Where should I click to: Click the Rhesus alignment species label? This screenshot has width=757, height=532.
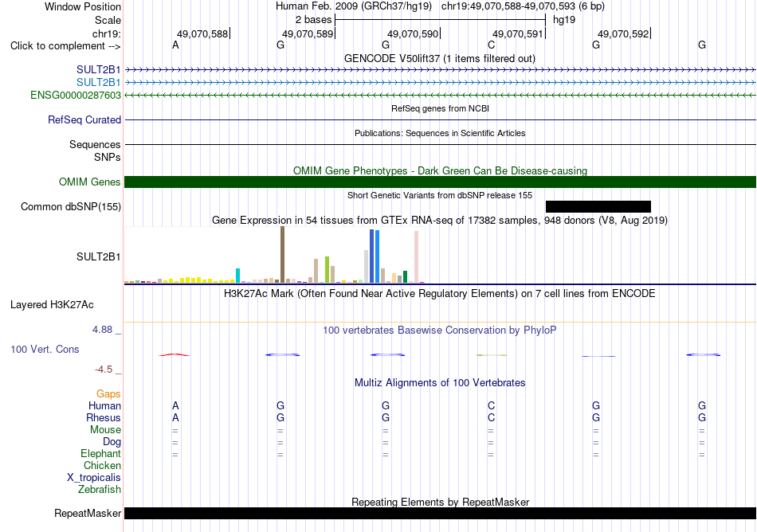point(104,417)
